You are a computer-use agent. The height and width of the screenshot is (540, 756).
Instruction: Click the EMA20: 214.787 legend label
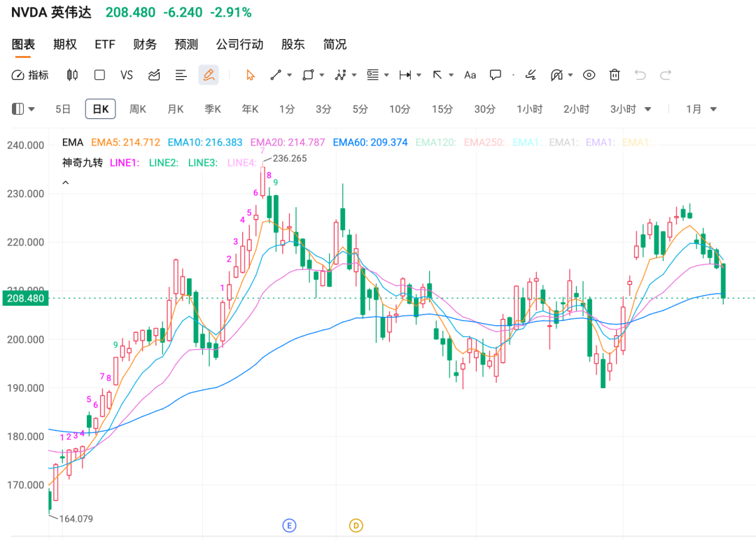(288, 143)
